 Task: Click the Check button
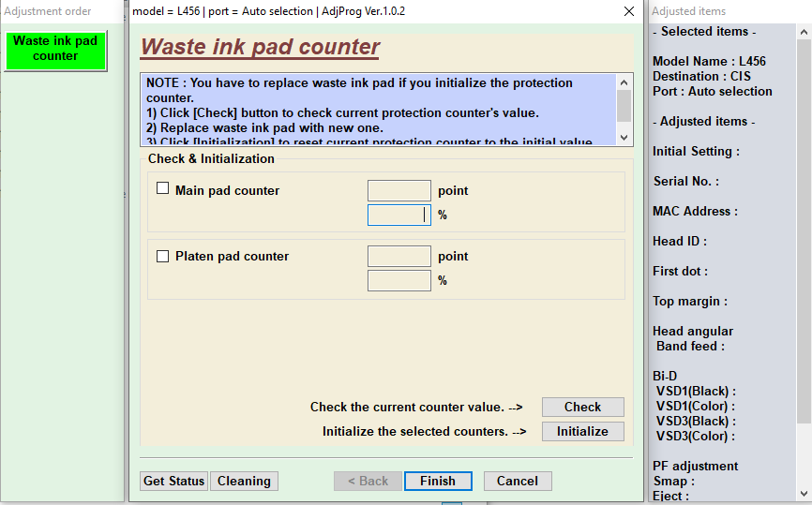tap(582, 407)
